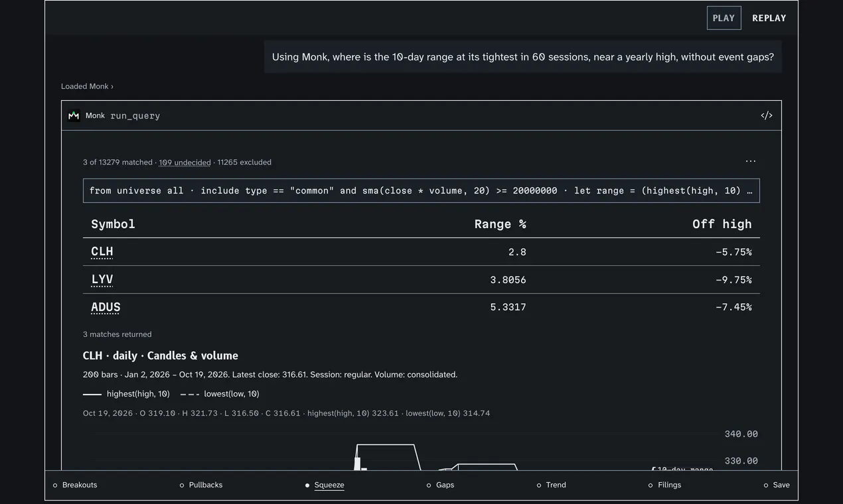Image resolution: width=843 pixels, height=504 pixels.
Task: Open the three-dot more options menu
Action: [751, 161]
